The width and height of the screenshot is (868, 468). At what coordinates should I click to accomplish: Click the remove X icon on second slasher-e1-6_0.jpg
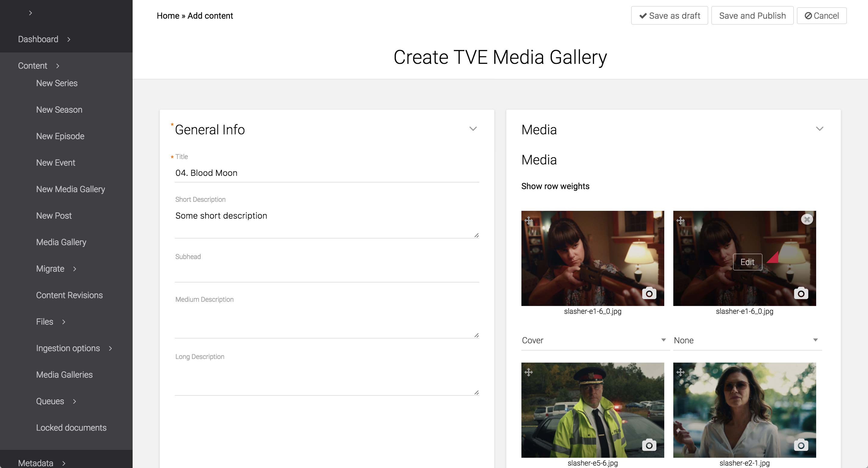[x=807, y=220]
